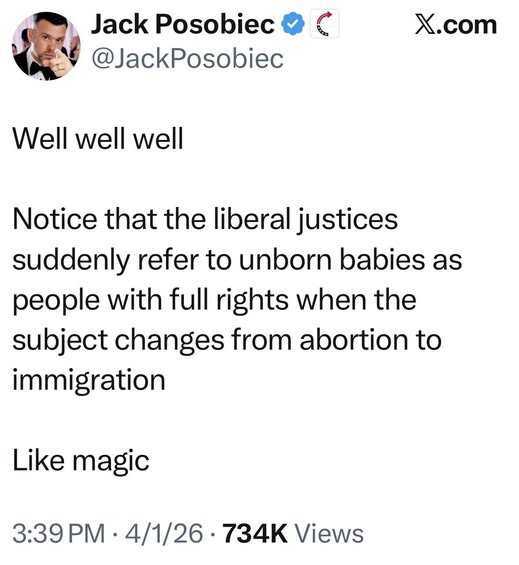
Task: Click the "Views" label
Action: tap(329, 534)
